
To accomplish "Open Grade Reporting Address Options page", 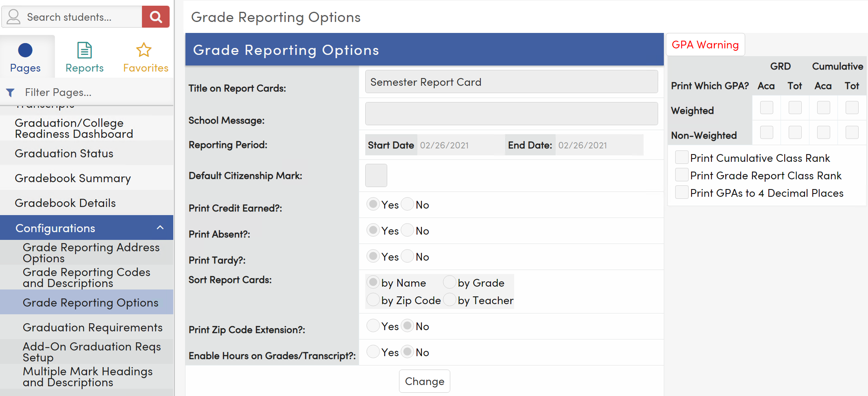I will click(91, 252).
